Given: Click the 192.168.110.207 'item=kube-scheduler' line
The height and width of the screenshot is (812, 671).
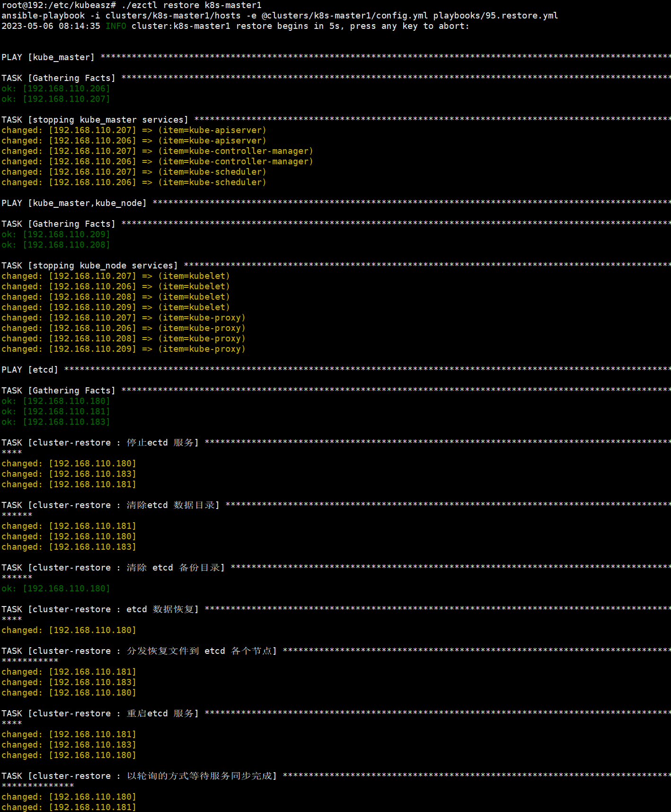Looking at the screenshot, I should (134, 172).
